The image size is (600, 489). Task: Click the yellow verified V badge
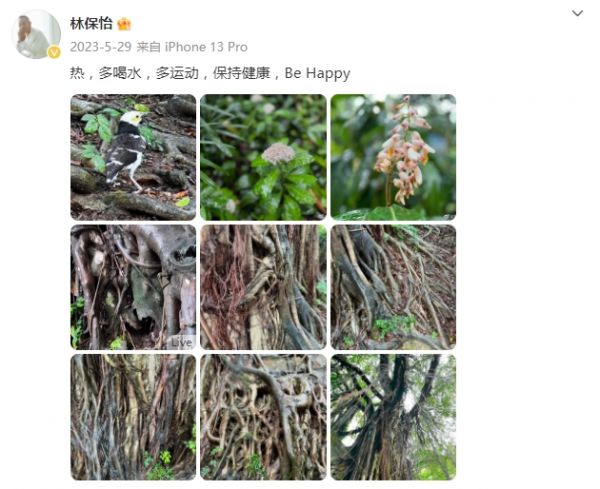coord(54,52)
